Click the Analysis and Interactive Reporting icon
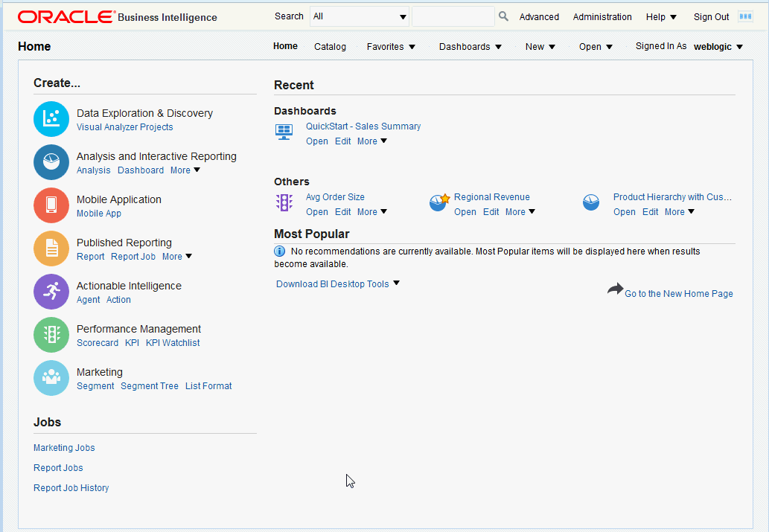 pos(51,162)
